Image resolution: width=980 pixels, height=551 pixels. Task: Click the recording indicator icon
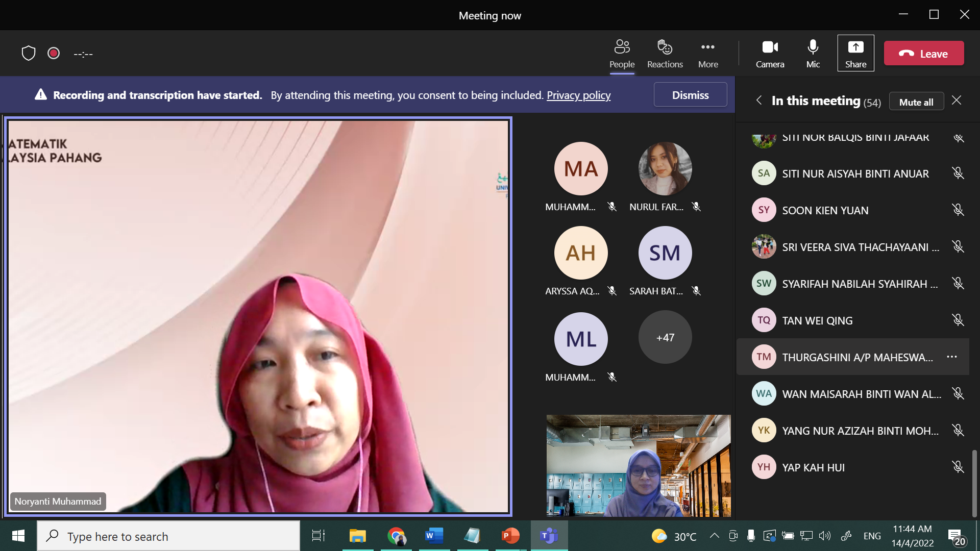[54, 53]
